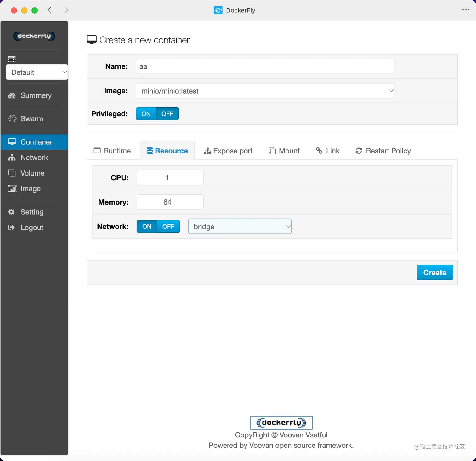This screenshot has height=461, width=476.
Task: Open the Mount tab
Action: pyautogui.click(x=284, y=151)
